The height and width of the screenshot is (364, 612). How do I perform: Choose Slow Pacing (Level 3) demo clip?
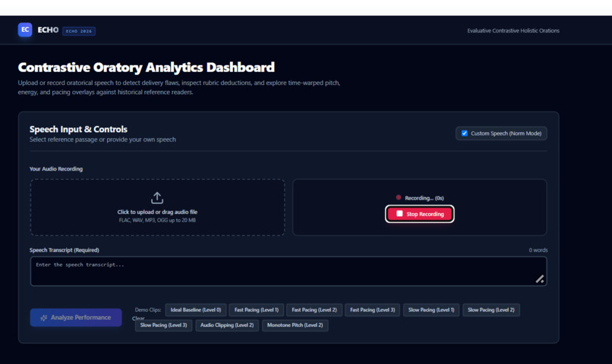coord(163,325)
